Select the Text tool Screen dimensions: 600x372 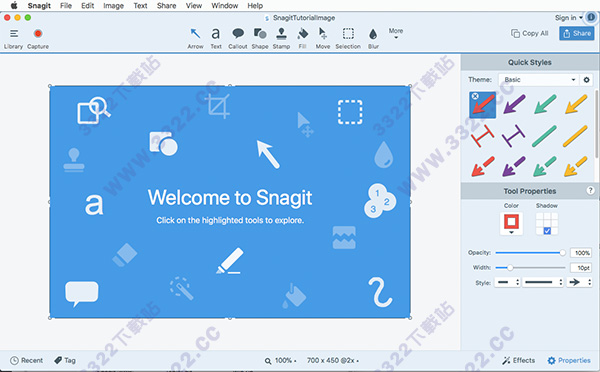(x=216, y=38)
